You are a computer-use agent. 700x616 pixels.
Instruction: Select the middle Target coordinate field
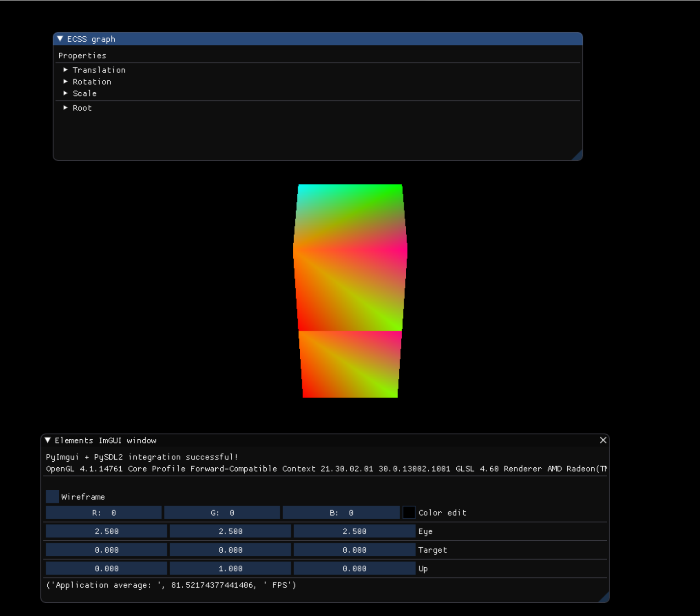[230, 549]
